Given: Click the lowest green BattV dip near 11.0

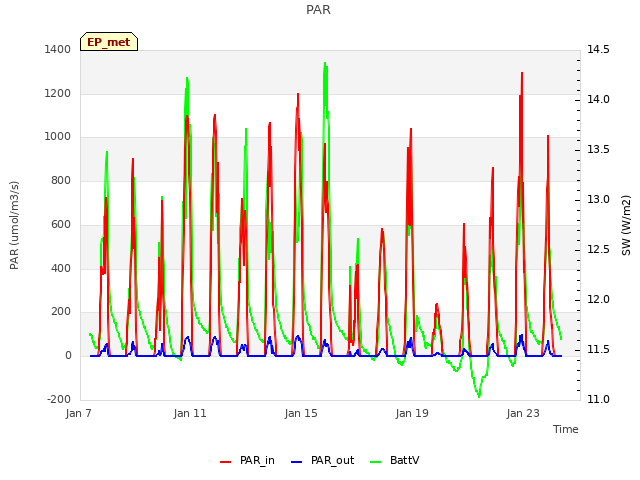Looking at the screenshot, I should coord(479,396).
